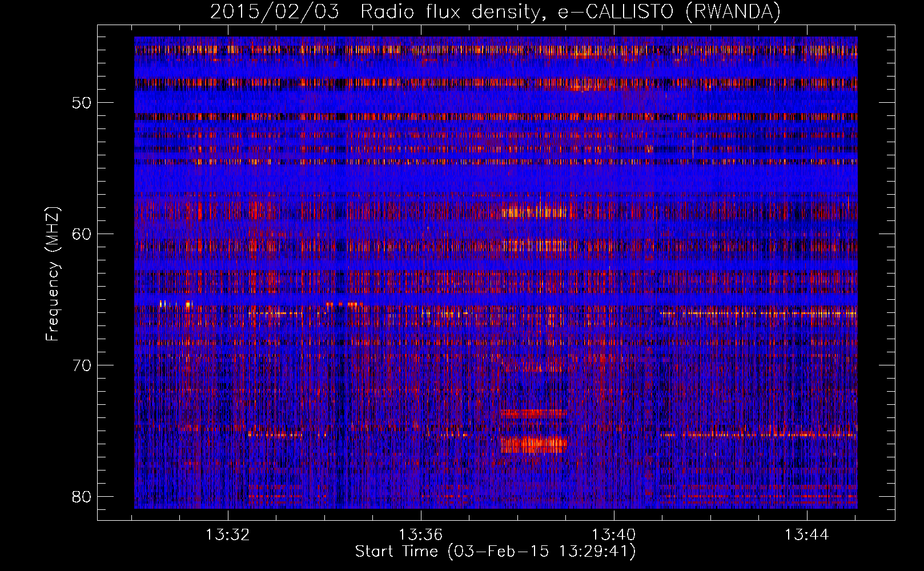Click the '13:36' time tick label

tap(421, 535)
